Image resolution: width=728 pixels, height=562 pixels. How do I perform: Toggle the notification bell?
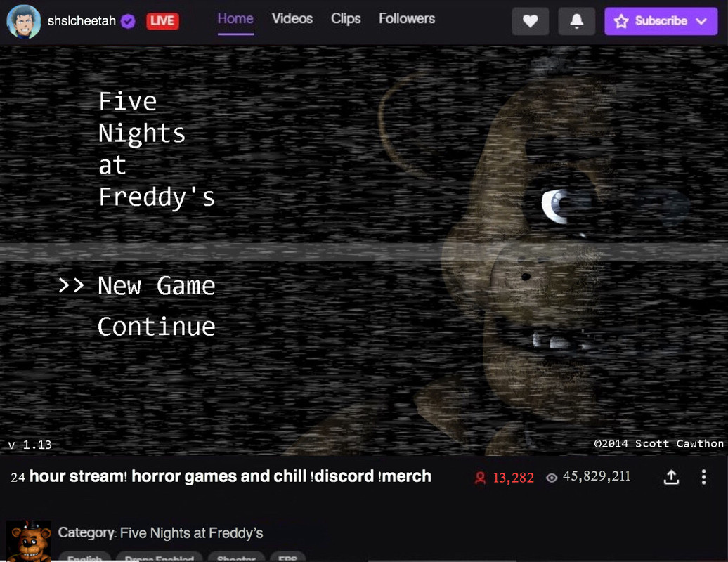pos(577,21)
